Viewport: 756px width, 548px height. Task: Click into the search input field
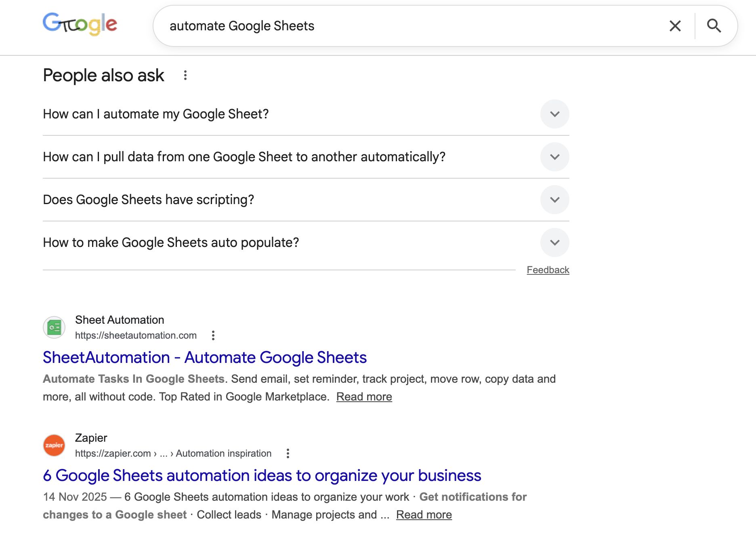pyautogui.click(x=404, y=26)
